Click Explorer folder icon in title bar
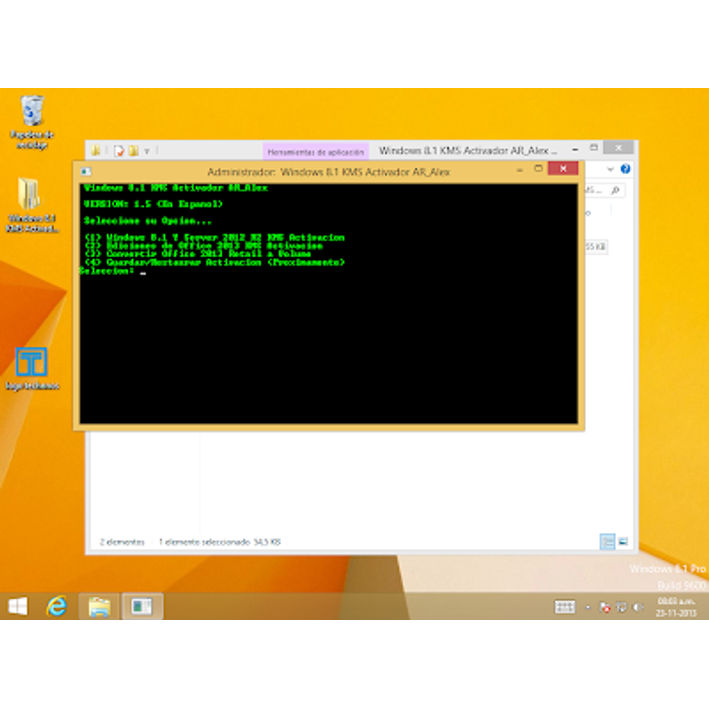 point(95,151)
